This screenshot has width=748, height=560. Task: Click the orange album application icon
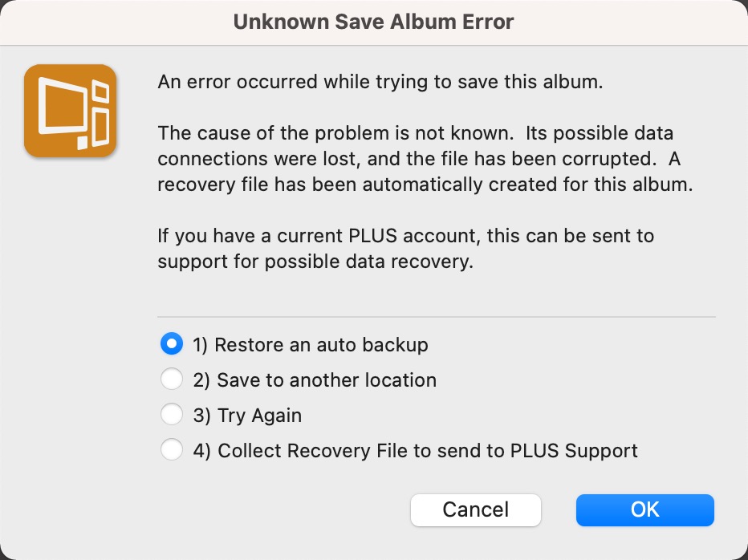tap(69, 110)
